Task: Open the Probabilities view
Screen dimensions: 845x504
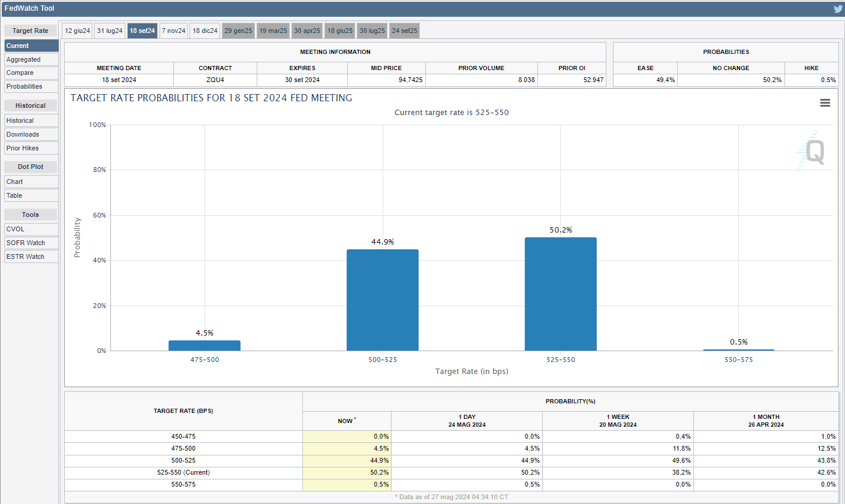Action: (x=31, y=86)
